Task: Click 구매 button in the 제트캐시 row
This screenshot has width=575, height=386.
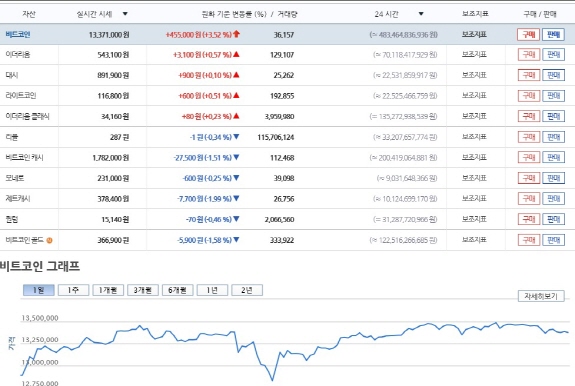Action: tap(528, 199)
